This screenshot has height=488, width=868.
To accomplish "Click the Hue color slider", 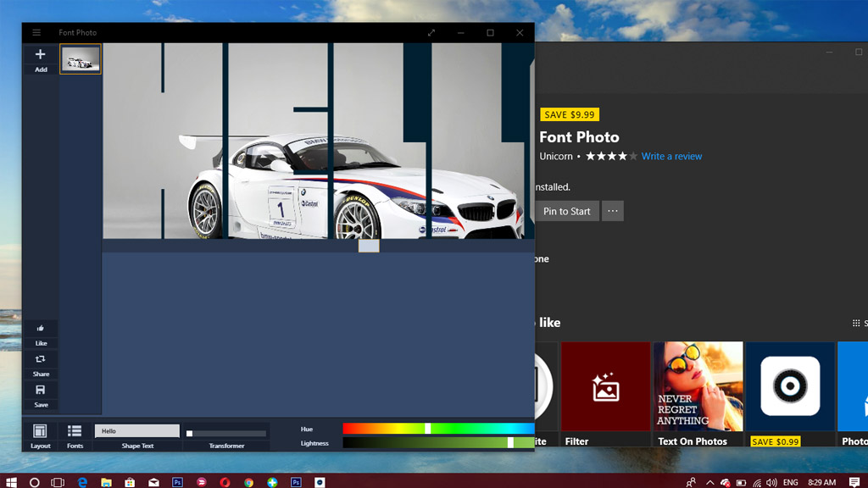I will 438,428.
